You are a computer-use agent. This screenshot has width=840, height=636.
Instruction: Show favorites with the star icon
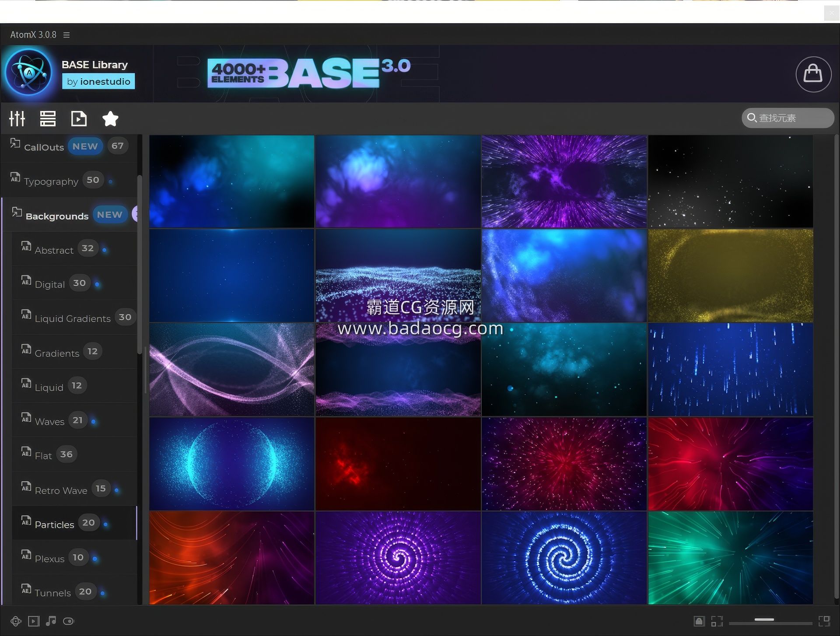click(x=110, y=119)
